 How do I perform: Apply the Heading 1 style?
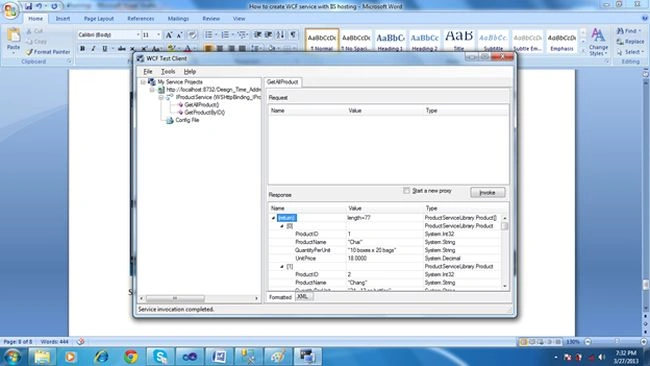[x=390, y=41]
